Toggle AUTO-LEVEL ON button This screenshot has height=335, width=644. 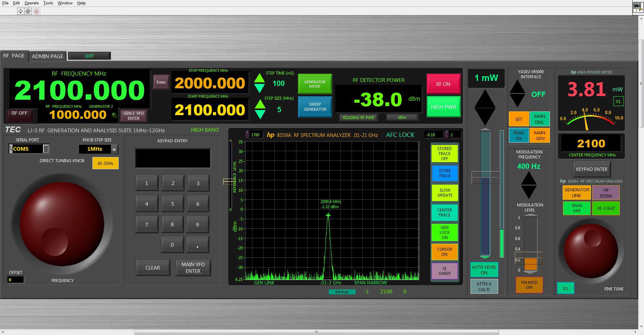coord(484,270)
